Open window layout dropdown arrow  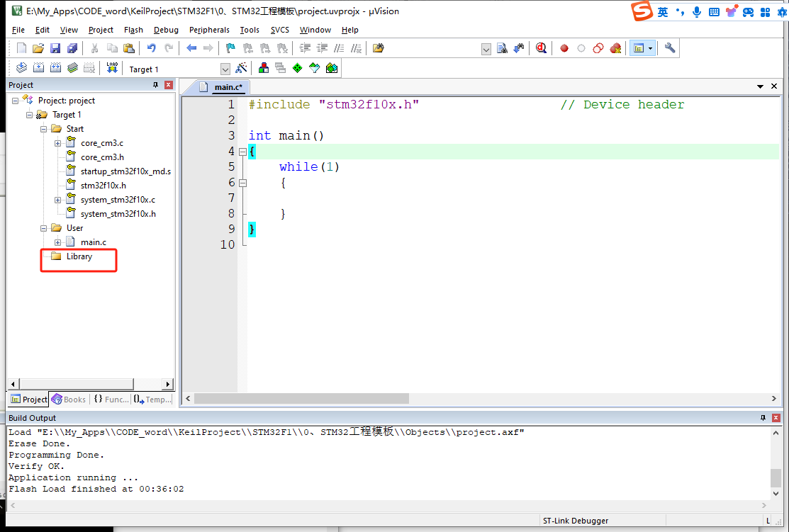tap(651, 48)
